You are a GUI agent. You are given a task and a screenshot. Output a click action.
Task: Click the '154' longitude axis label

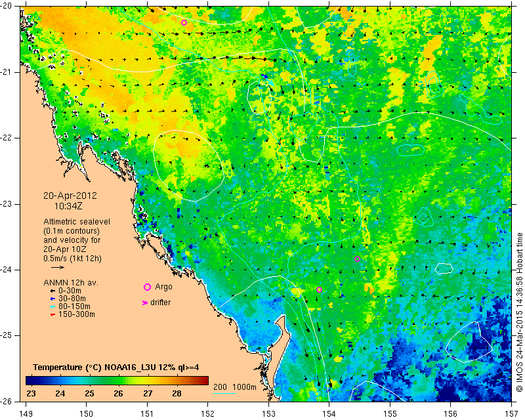click(329, 413)
